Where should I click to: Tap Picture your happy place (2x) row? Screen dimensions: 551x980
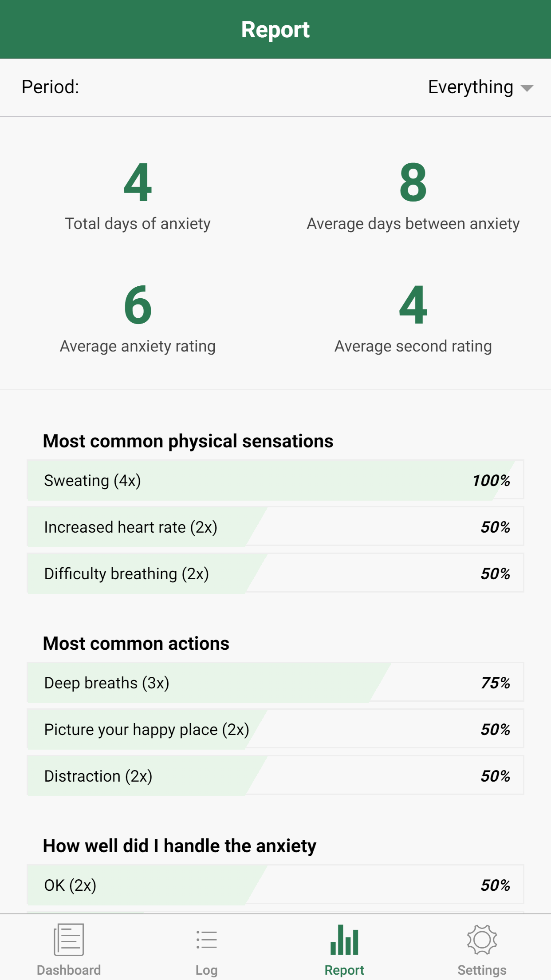coord(275,729)
